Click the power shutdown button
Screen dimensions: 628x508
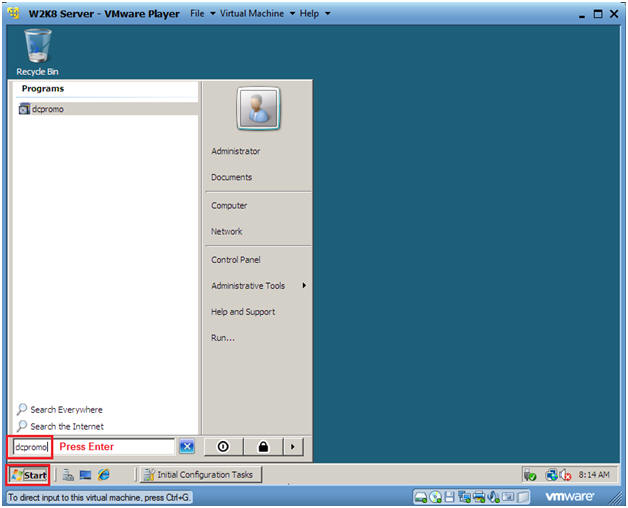[x=223, y=446]
